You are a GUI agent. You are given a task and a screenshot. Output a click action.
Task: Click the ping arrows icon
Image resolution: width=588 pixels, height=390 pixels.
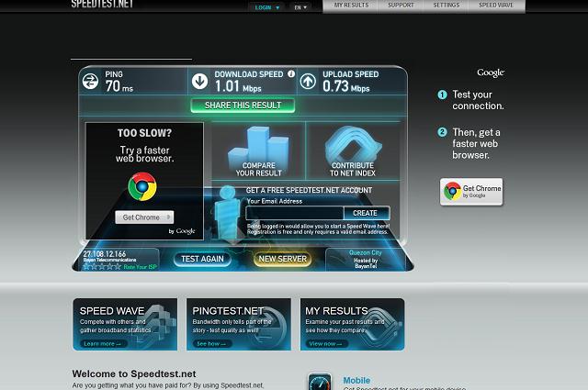click(x=90, y=81)
